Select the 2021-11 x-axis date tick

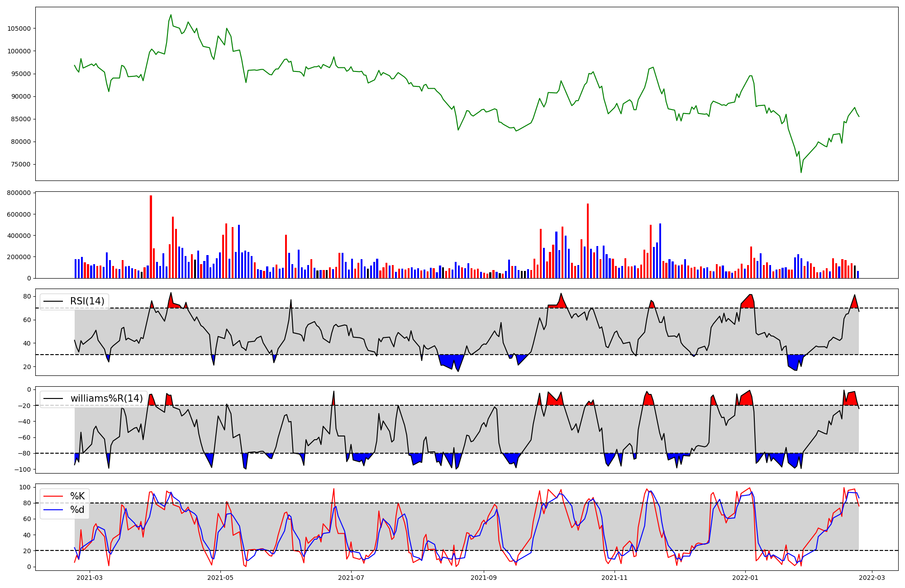(614, 578)
